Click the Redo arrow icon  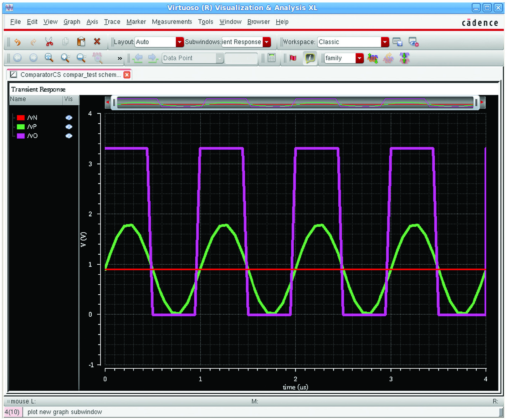pyautogui.click(x=33, y=42)
